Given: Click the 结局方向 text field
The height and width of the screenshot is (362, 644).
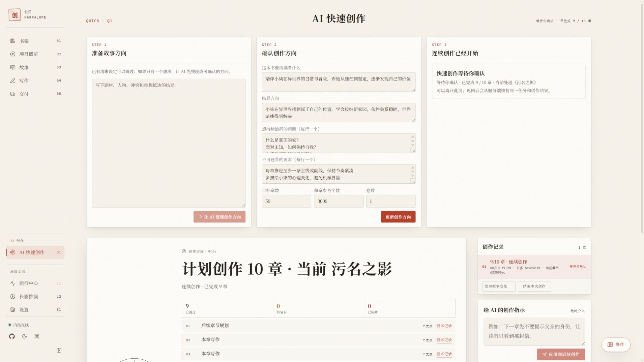Looking at the screenshot, I should [x=339, y=113].
